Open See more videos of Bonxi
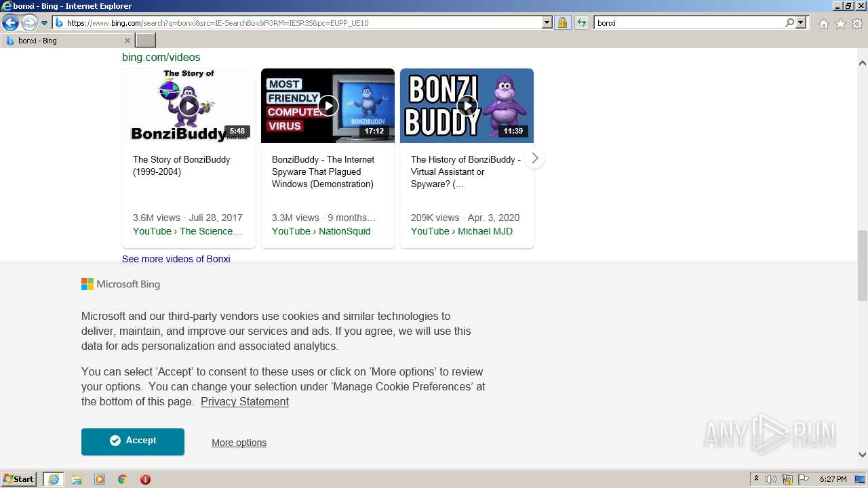Image resolution: width=868 pixels, height=488 pixels. 176,259
